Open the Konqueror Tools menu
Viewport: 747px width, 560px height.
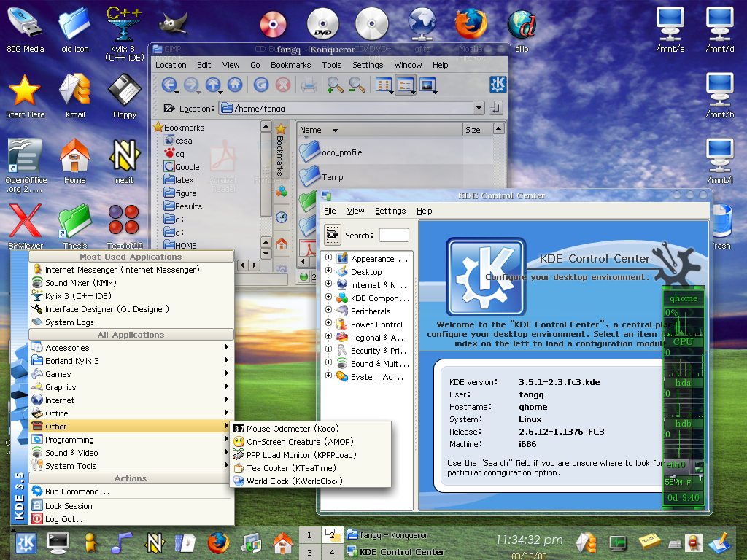(332, 65)
